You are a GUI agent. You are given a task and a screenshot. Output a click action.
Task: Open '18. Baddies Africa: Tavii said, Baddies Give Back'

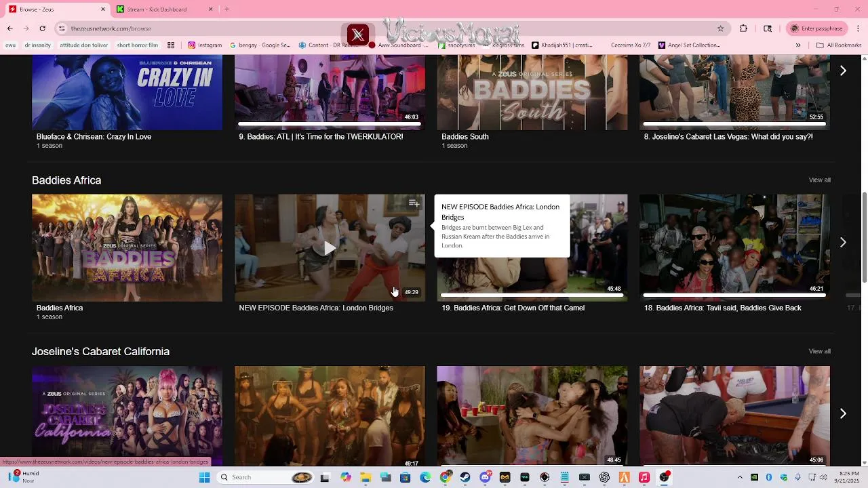(x=723, y=308)
